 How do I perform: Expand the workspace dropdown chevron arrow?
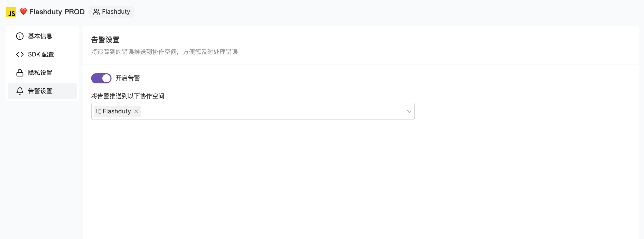click(409, 111)
